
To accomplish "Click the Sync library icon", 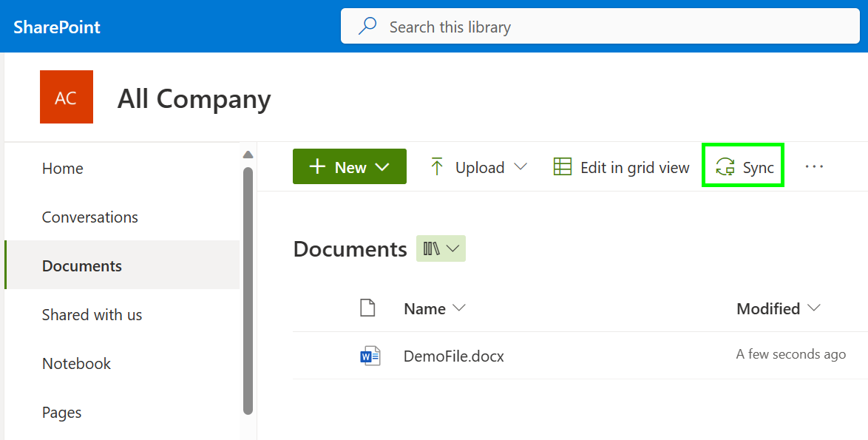I will (725, 167).
